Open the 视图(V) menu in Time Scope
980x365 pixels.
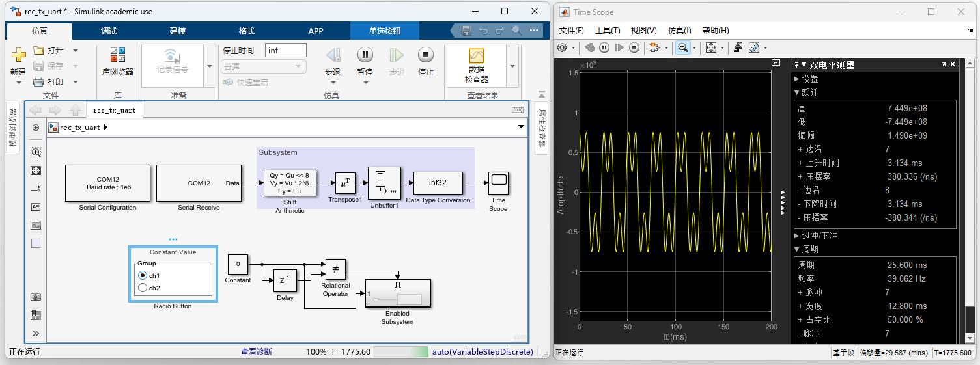643,31
